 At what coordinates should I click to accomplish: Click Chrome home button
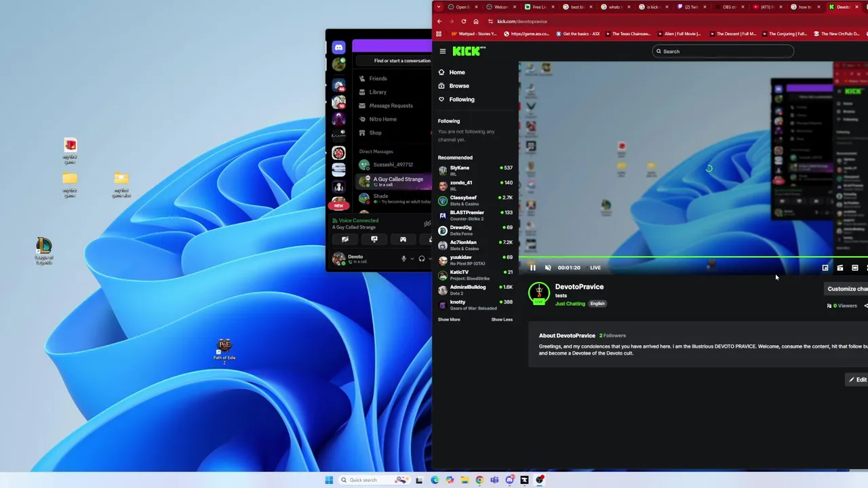[476, 22]
